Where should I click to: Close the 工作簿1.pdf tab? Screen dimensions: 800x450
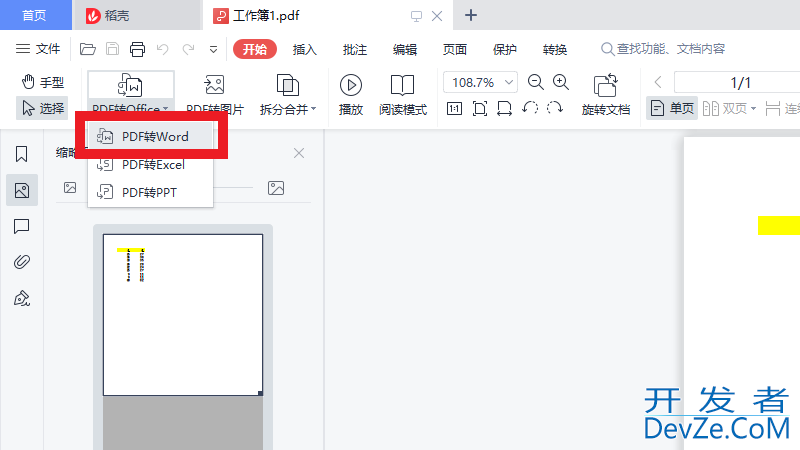pos(437,16)
